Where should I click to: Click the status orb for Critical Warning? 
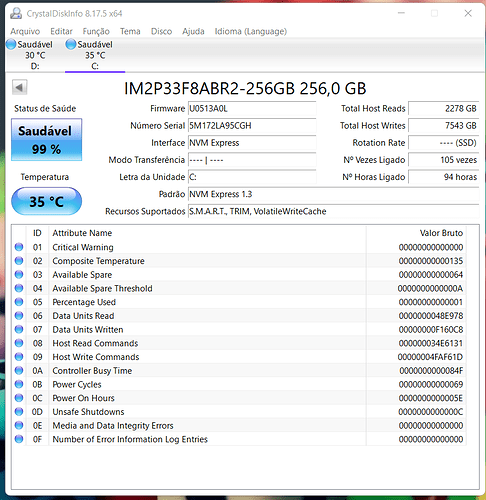[19, 247]
